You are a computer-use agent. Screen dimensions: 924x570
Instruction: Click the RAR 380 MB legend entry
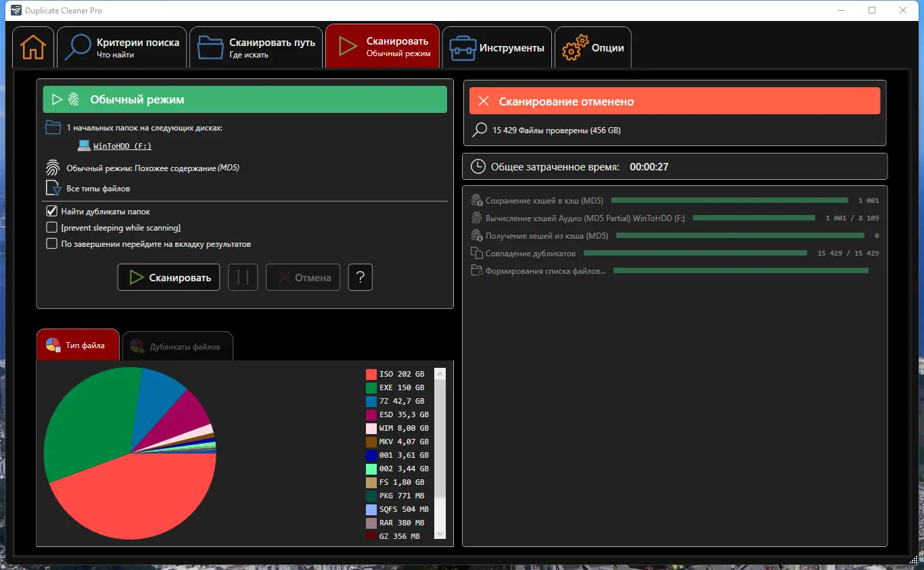tap(395, 523)
